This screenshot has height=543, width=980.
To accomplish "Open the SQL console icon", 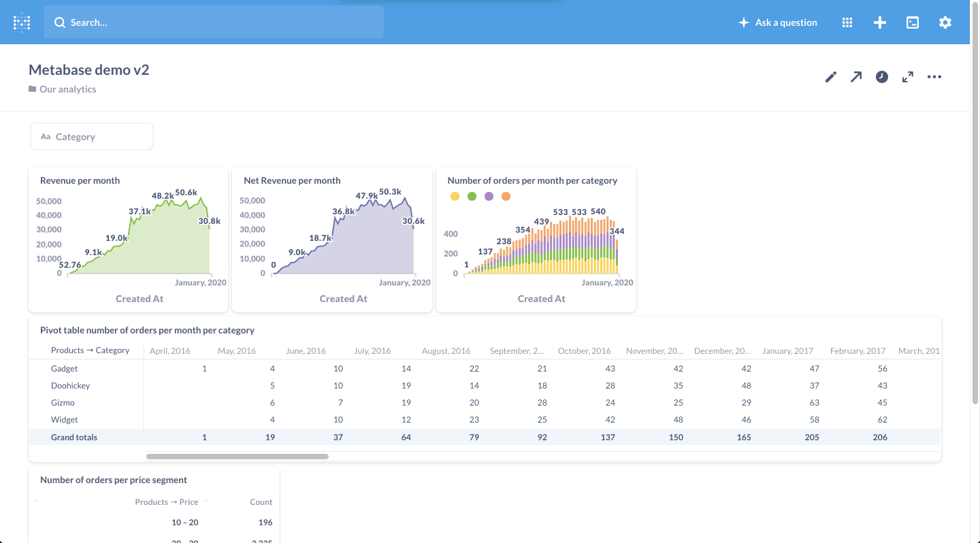I will pos(913,22).
